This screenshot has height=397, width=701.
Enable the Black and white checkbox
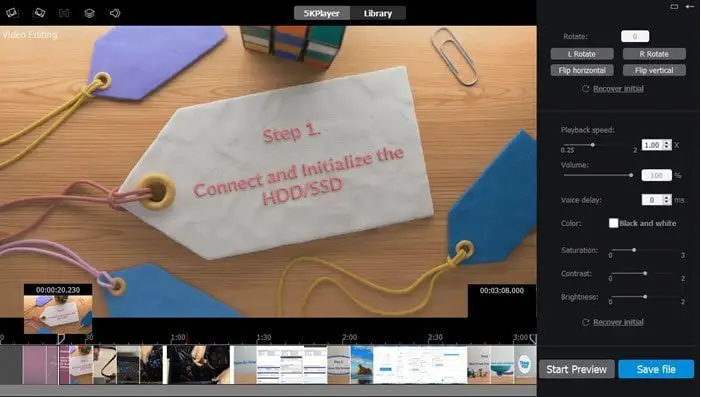[x=613, y=223]
